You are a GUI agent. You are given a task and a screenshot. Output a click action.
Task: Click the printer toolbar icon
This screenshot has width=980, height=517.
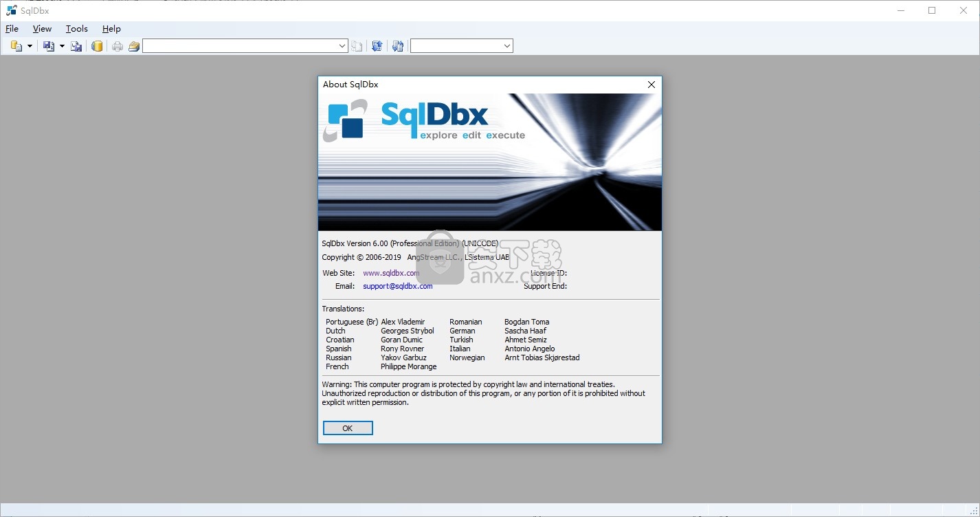[x=118, y=46]
